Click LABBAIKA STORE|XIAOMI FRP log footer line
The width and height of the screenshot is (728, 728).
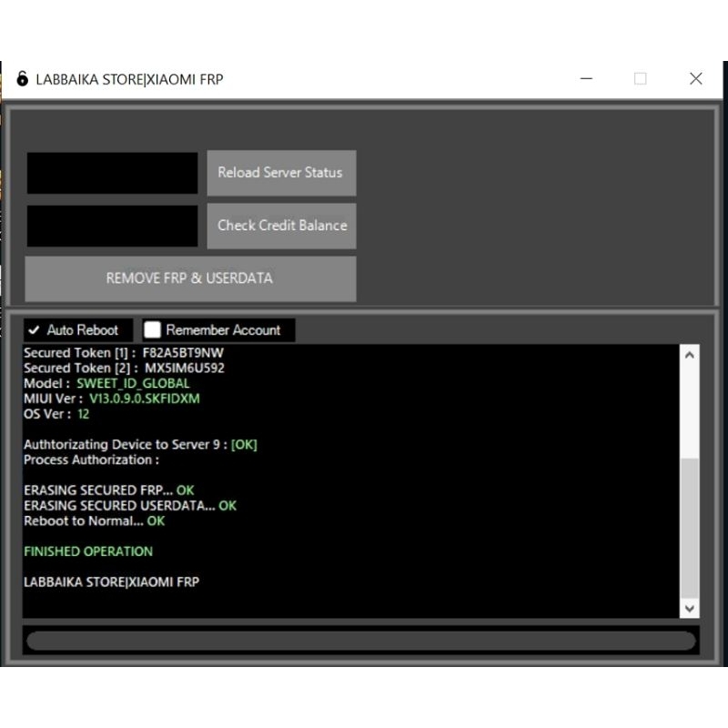pyautogui.click(x=111, y=582)
